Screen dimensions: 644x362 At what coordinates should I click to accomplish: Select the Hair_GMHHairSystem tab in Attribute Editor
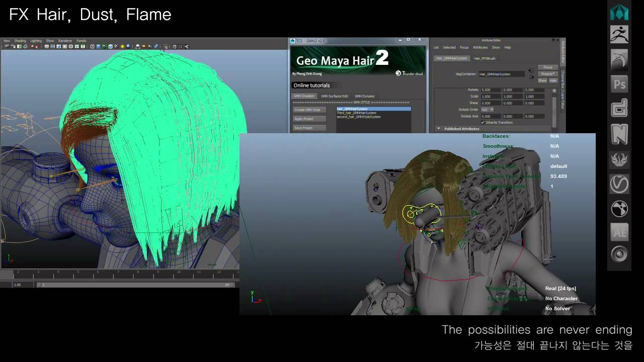click(452, 58)
